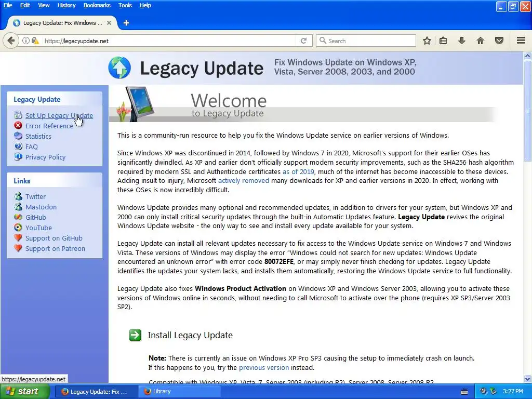Open the Privacy Policy link
This screenshot has height=399, width=532.
tap(46, 157)
